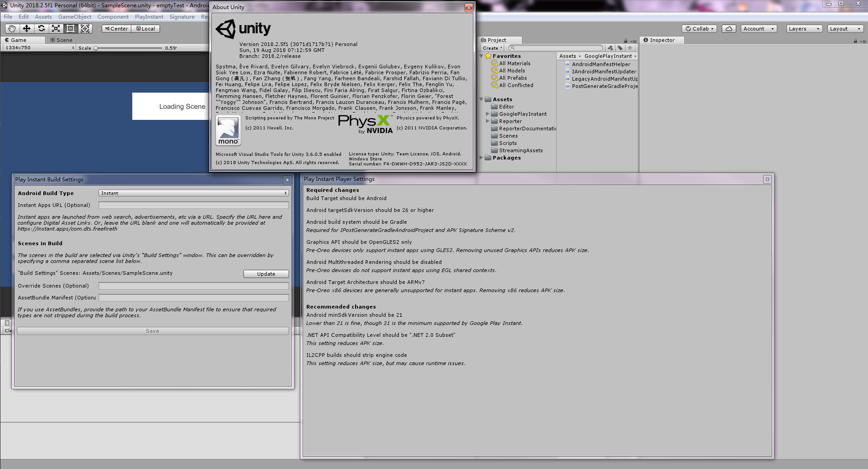The image size is (868, 469).
Task: Toggle the Local handle rotation button
Action: pos(145,29)
